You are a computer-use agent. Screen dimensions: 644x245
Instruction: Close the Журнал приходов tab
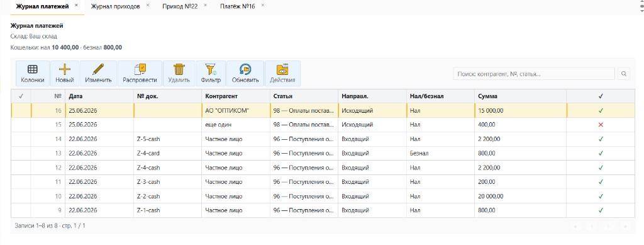(148, 5)
